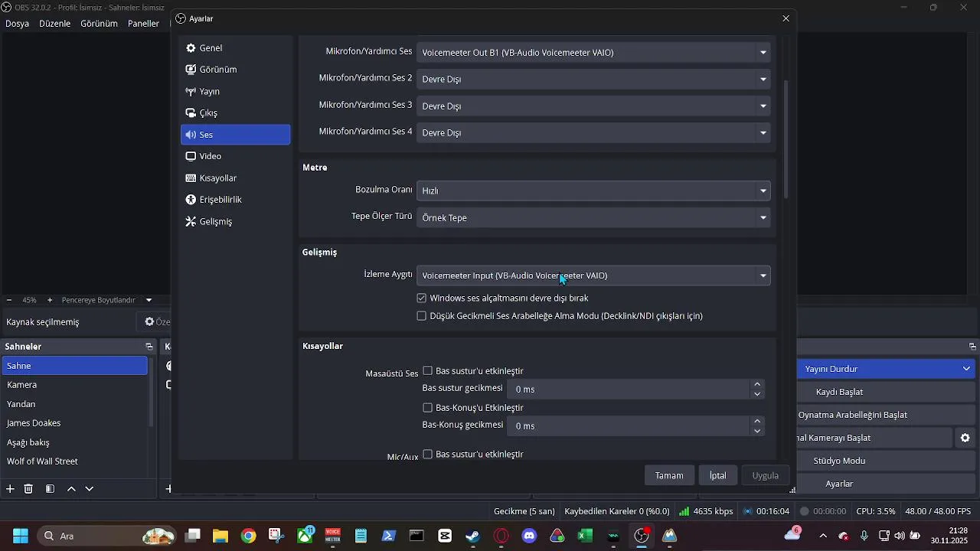Viewport: 980px width, 551px height.
Task: Open virtual camera settings gear icon
Action: (965, 438)
